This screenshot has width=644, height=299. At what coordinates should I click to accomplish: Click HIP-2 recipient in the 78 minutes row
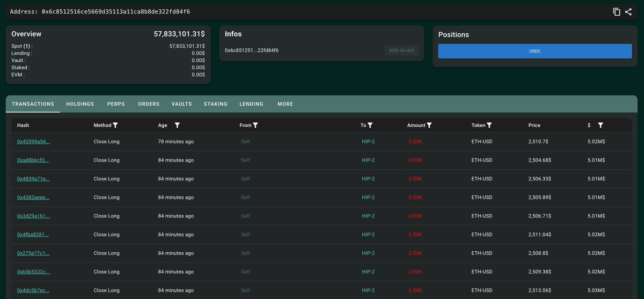pyautogui.click(x=368, y=142)
